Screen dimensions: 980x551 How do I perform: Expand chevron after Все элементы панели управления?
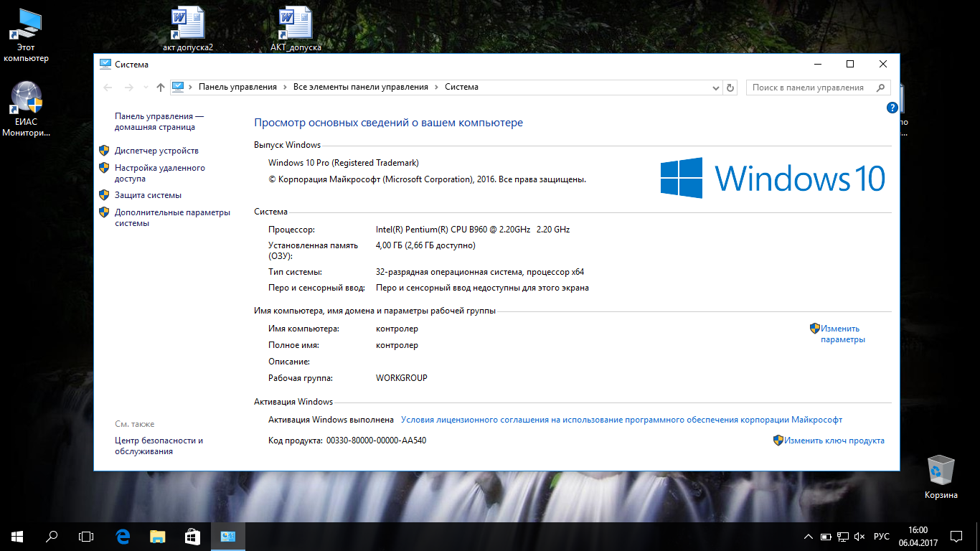click(436, 87)
